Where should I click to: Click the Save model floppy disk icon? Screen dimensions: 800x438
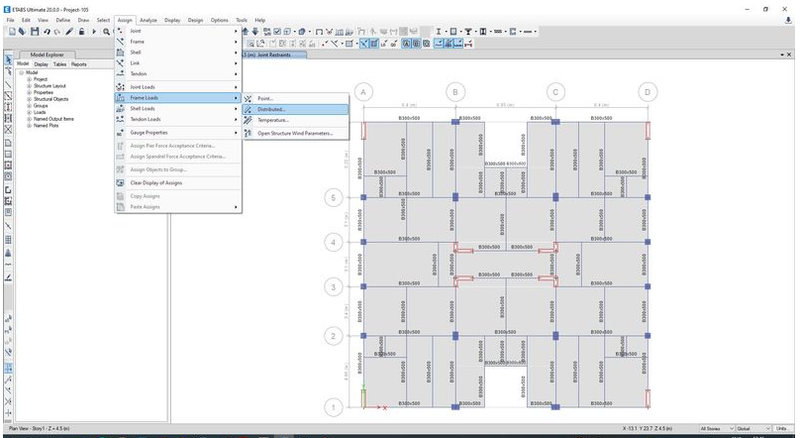pyautogui.click(x=35, y=32)
